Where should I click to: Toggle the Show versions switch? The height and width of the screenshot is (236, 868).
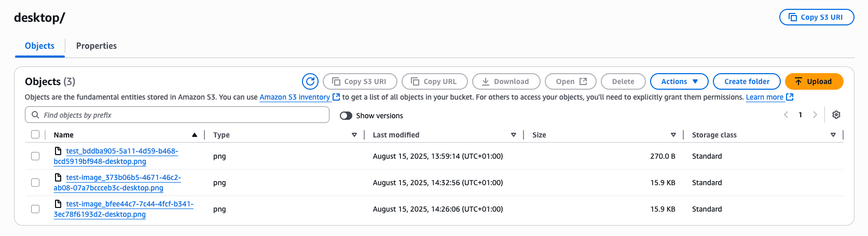346,116
